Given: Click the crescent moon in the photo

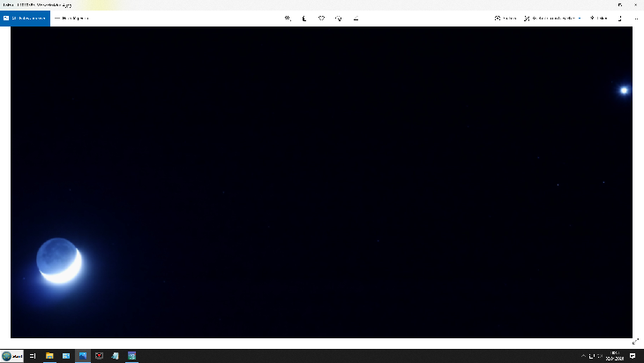Looking at the screenshot, I should (x=60, y=262).
